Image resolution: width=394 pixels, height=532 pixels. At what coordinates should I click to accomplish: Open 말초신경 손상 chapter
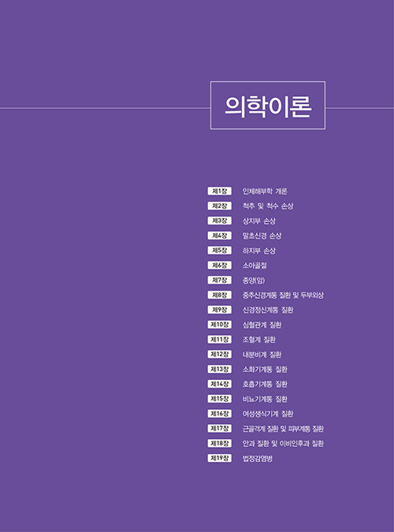point(262,236)
